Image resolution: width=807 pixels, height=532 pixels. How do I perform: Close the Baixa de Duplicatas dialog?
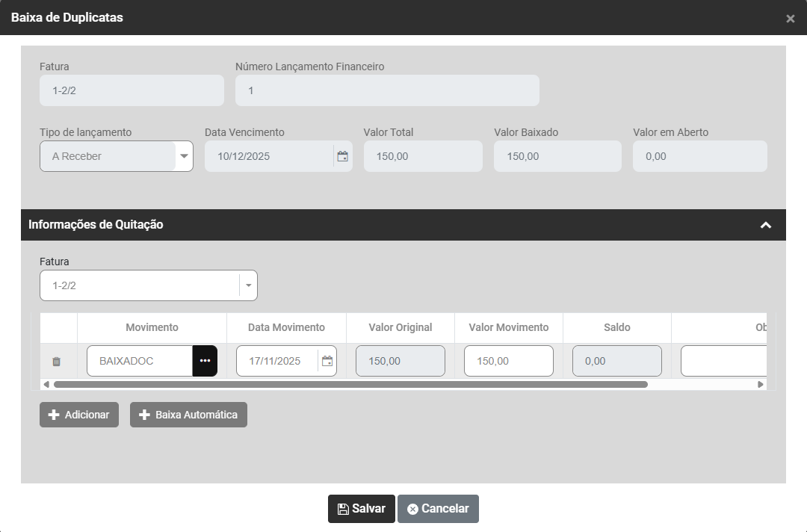point(790,19)
